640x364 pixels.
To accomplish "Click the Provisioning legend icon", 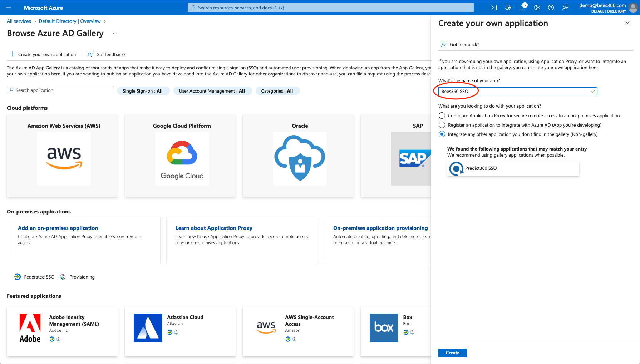I will 63,277.
